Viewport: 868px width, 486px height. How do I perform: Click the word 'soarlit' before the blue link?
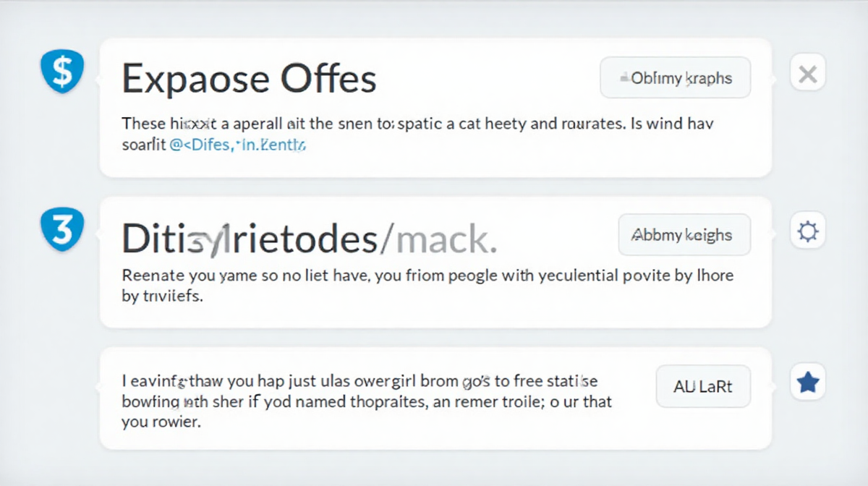pos(142,145)
